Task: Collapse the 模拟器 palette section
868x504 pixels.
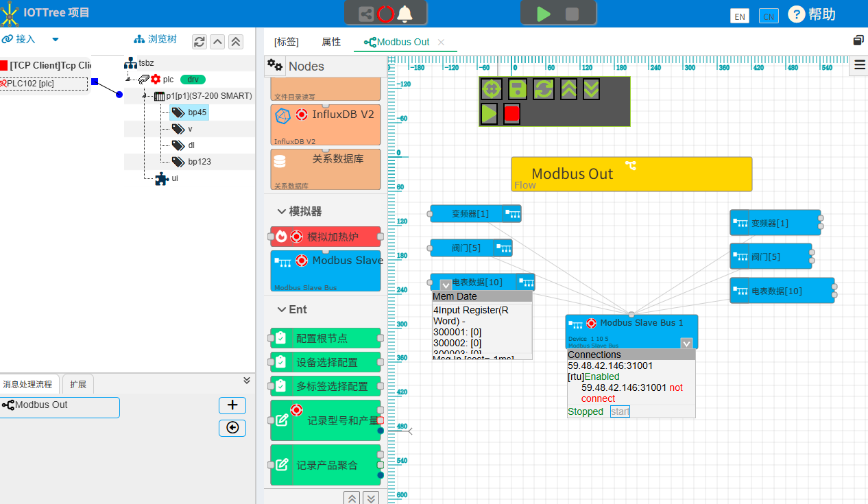Action: tap(282, 211)
